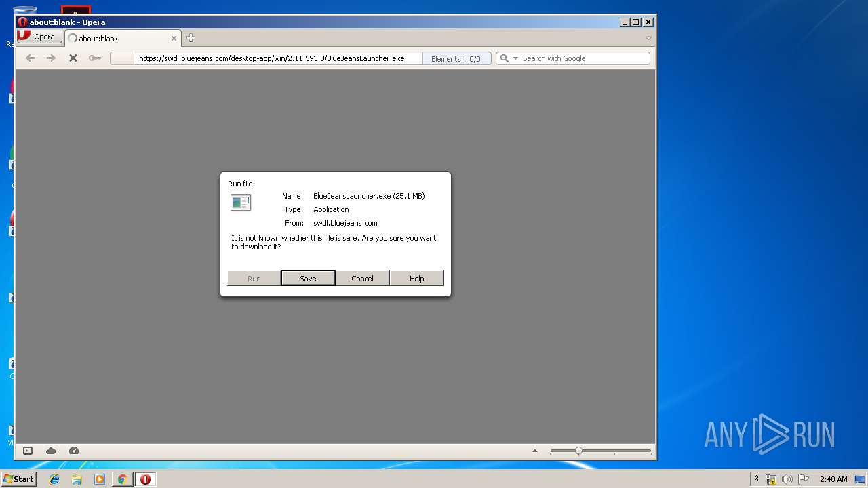868x488 pixels.
Task: Click the Run button in dialog
Action: click(x=254, y=279)
